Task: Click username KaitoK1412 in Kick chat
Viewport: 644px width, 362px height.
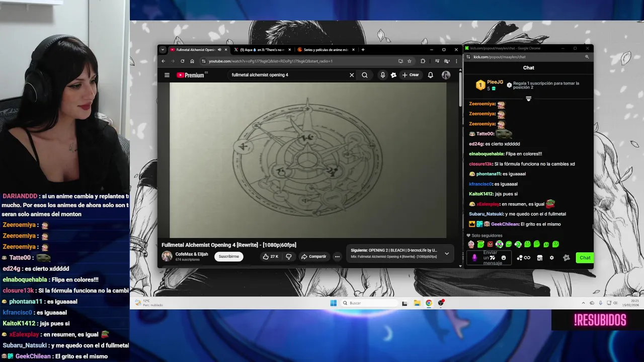Action: (x=481, y=194)
